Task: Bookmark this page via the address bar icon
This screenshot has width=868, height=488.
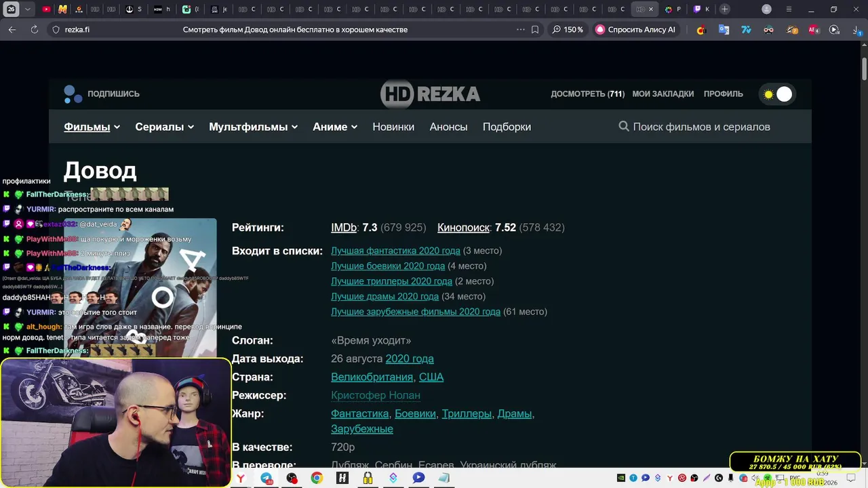Action: coord(535,30)
